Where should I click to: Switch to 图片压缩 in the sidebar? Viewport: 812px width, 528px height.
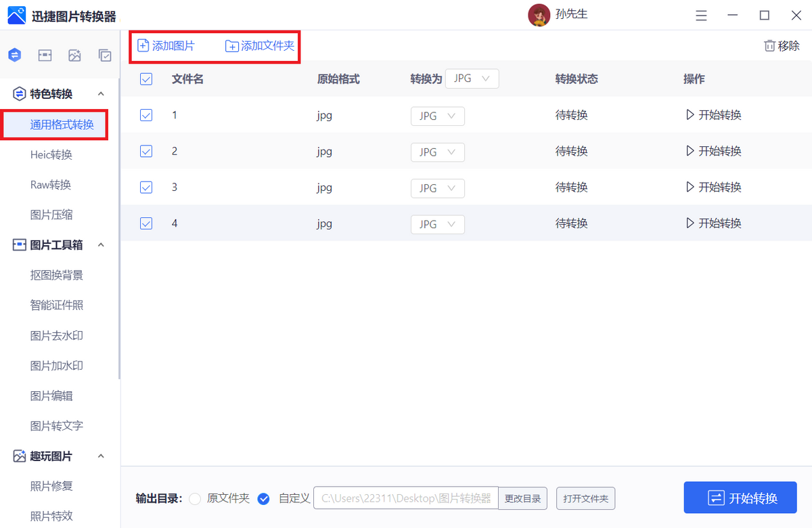point(55,214)
